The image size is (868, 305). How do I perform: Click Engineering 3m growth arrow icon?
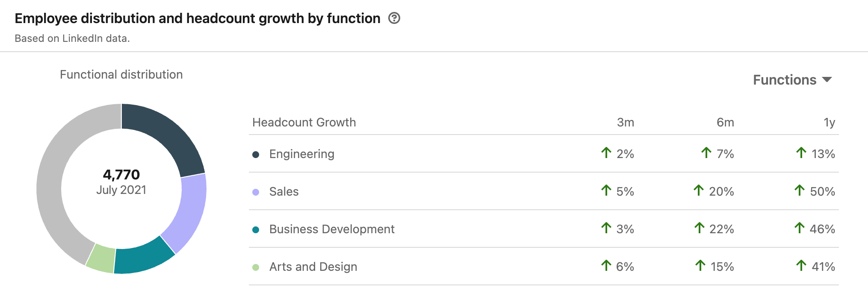pyautogui.click(x=606, y=152)
